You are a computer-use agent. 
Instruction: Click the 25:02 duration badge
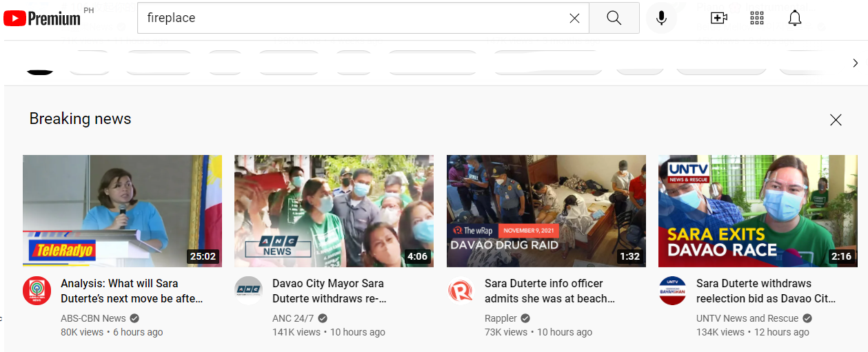pyautogui.click(x=203, y=256)
